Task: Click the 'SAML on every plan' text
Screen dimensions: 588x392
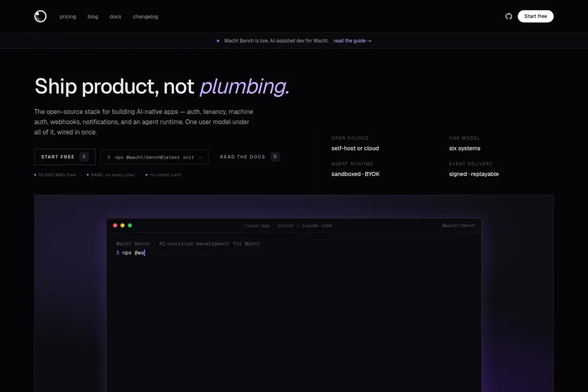Action: click(113, 175)
